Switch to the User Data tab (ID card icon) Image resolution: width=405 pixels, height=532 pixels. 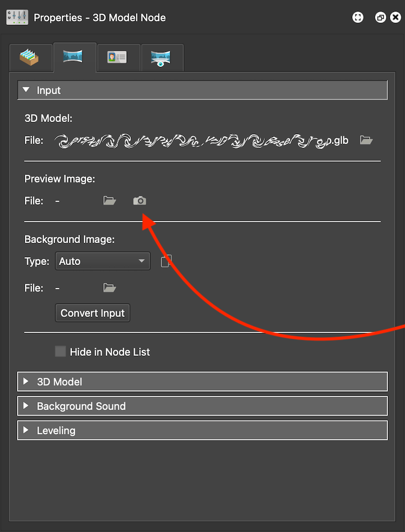tap(118, 57)
